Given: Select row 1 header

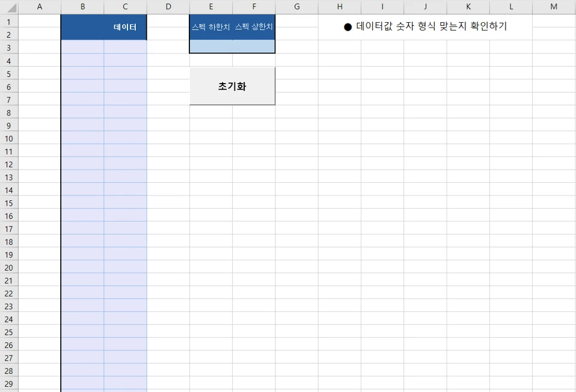Looking at the screenshot, I should (9, 21).
